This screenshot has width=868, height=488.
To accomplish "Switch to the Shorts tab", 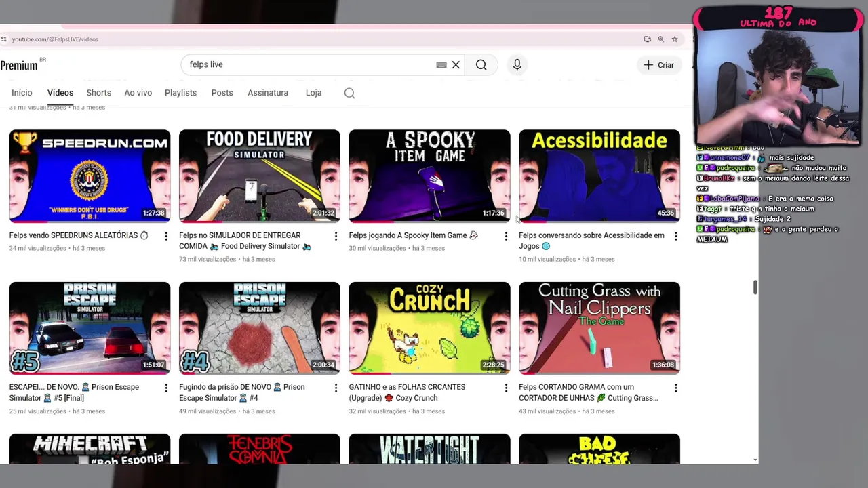I will coord(98,93).
